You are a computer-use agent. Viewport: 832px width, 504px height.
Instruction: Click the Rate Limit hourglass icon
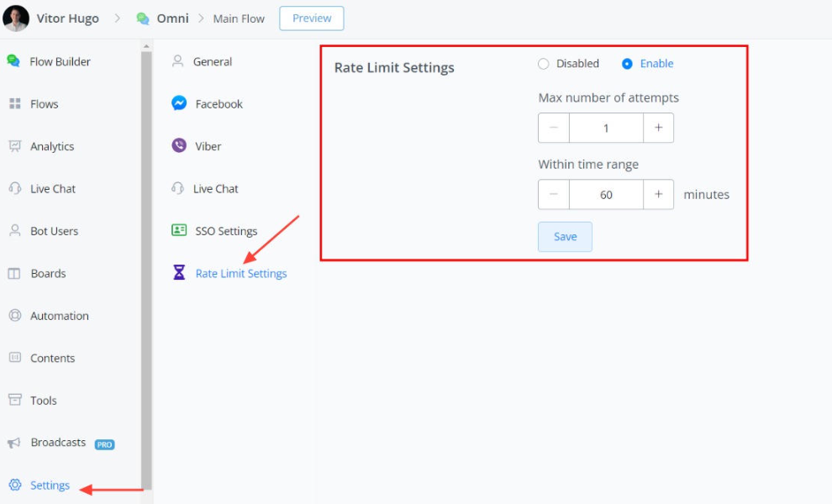click(x=179, y=273)
